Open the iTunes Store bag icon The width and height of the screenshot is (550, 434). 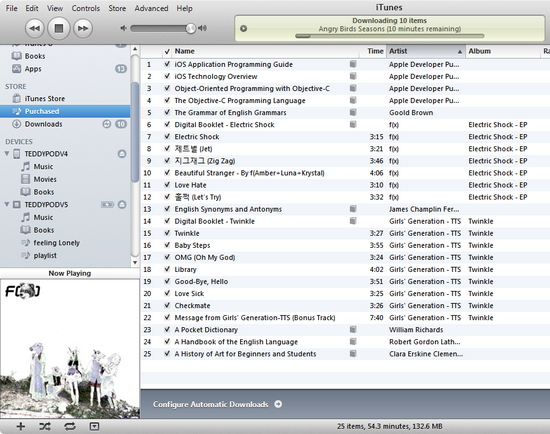click(16, 99)
